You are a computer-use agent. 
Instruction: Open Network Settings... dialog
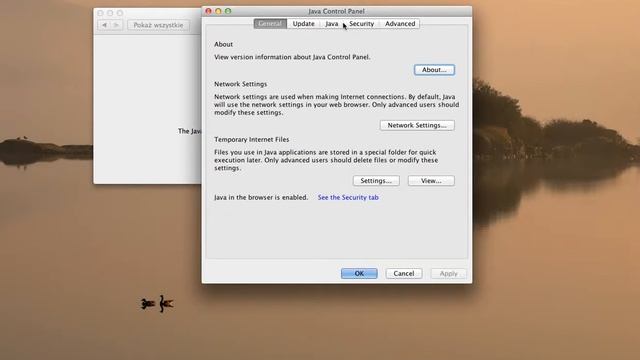point(417,125)
